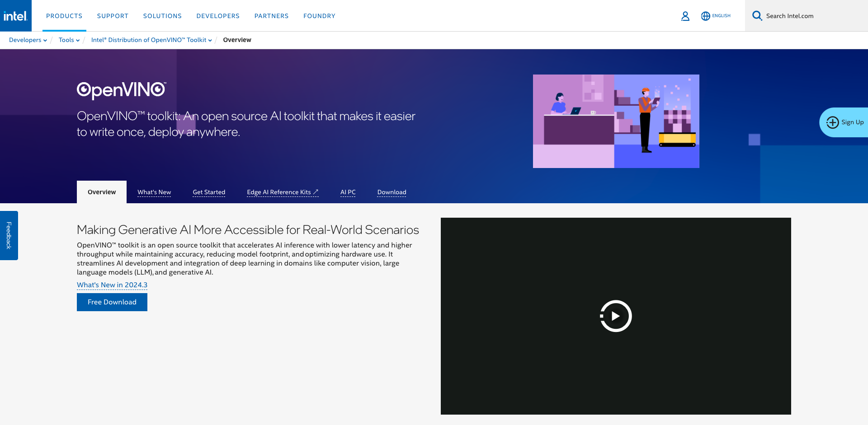Click the search magnifier icon

pos(757,16)
